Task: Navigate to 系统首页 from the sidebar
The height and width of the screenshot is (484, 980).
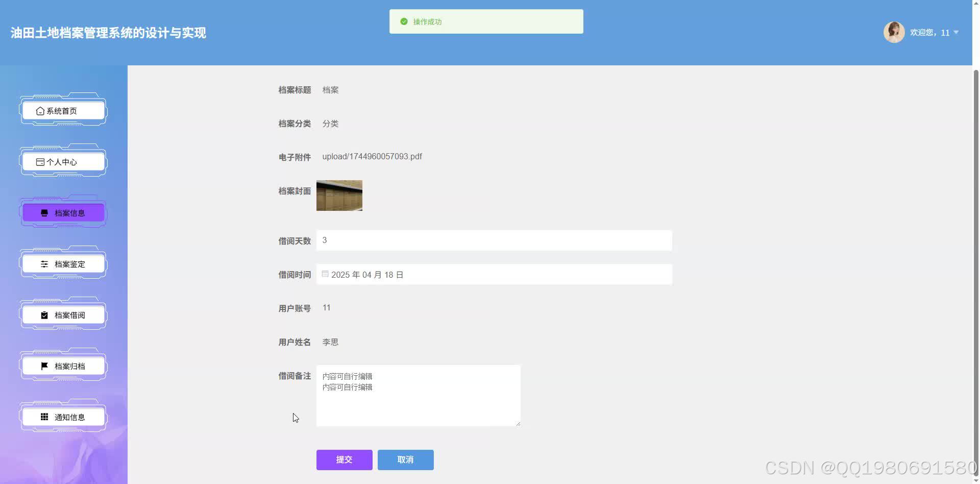Action: (x=63, y=110)
